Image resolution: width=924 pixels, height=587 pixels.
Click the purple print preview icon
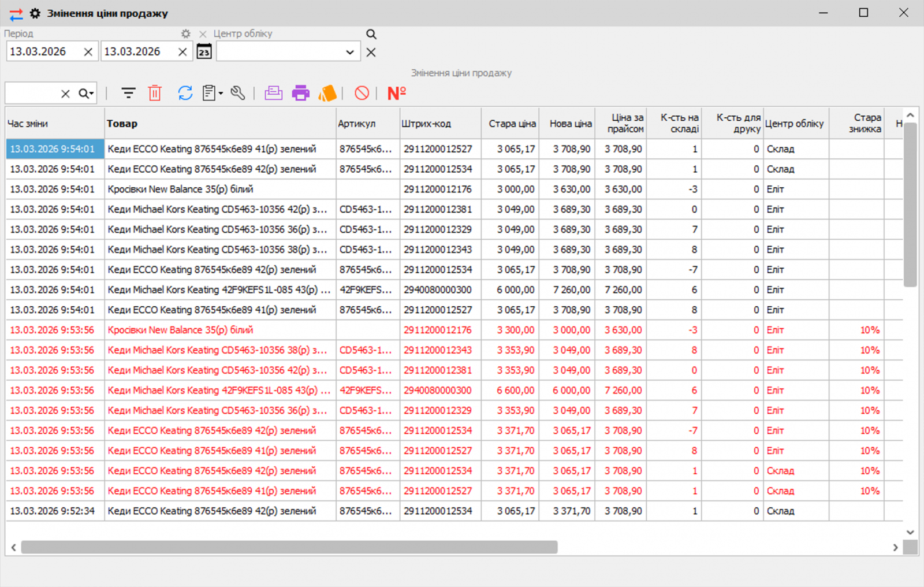coord(273,93)
